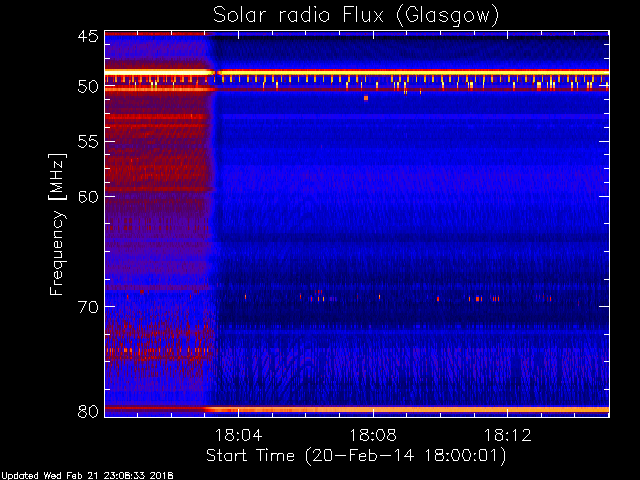This screenshot has width=640, height=480.
Task: Click the isolated orange square spot below 50 MHz
Action: (x=366, y=98)
